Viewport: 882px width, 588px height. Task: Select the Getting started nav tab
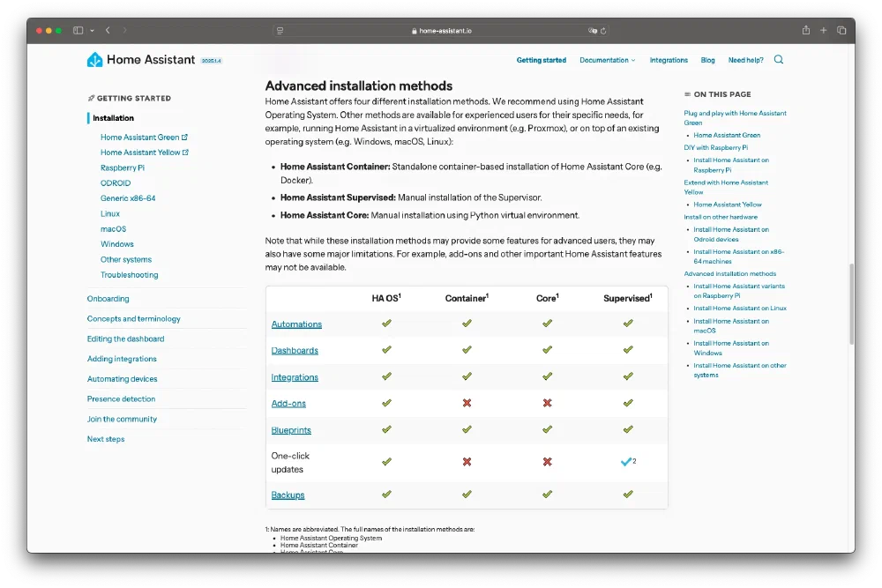pyautogui.click(x=542, y=60)
